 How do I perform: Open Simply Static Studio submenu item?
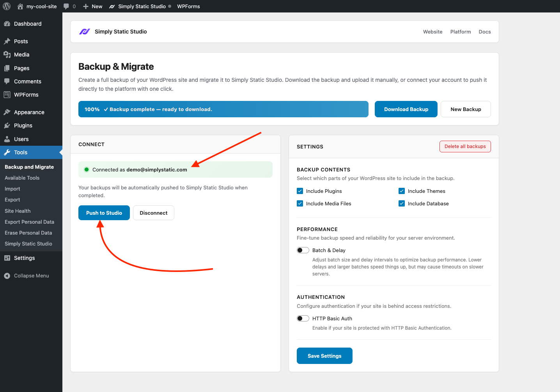point(28,244)
